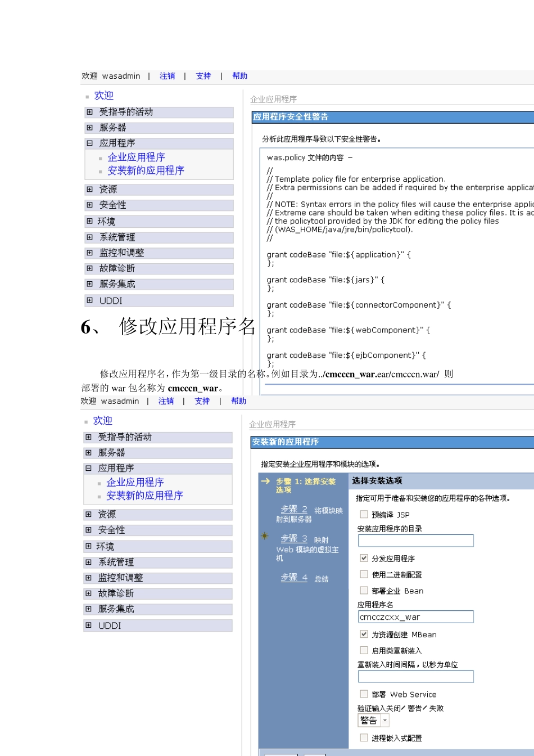Open 企业应用程序 link in the lower console
The width and height of the screenshot is (534, 756).
[x=135, y=483]
